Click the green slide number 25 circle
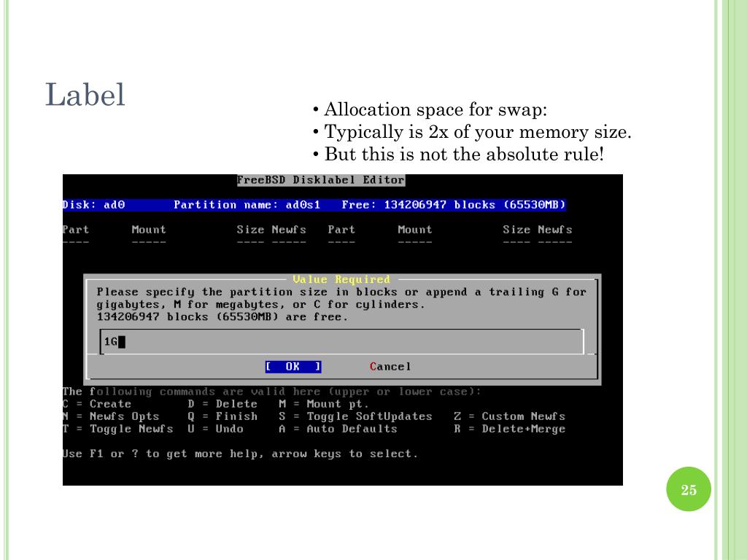747x560 pixels. tap(689, 489)
